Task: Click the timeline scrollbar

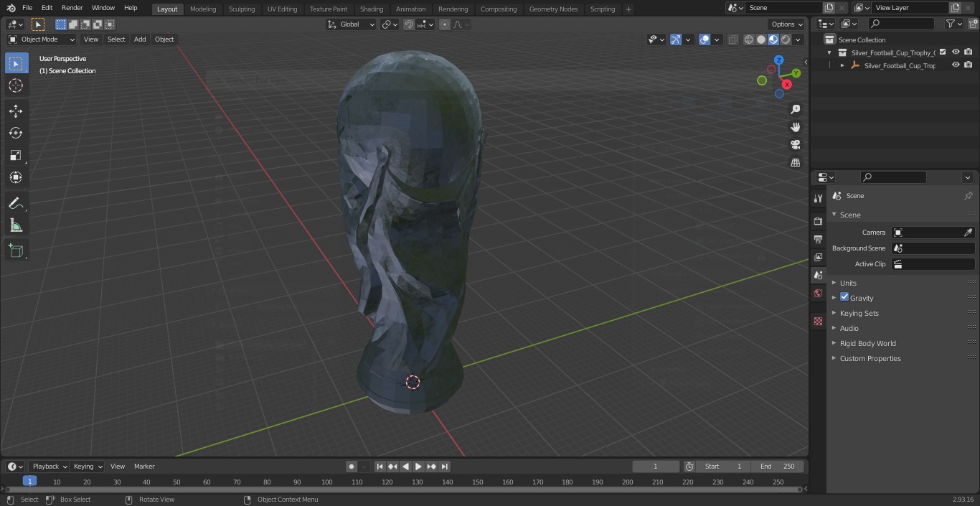Action: tap(403, 489)
